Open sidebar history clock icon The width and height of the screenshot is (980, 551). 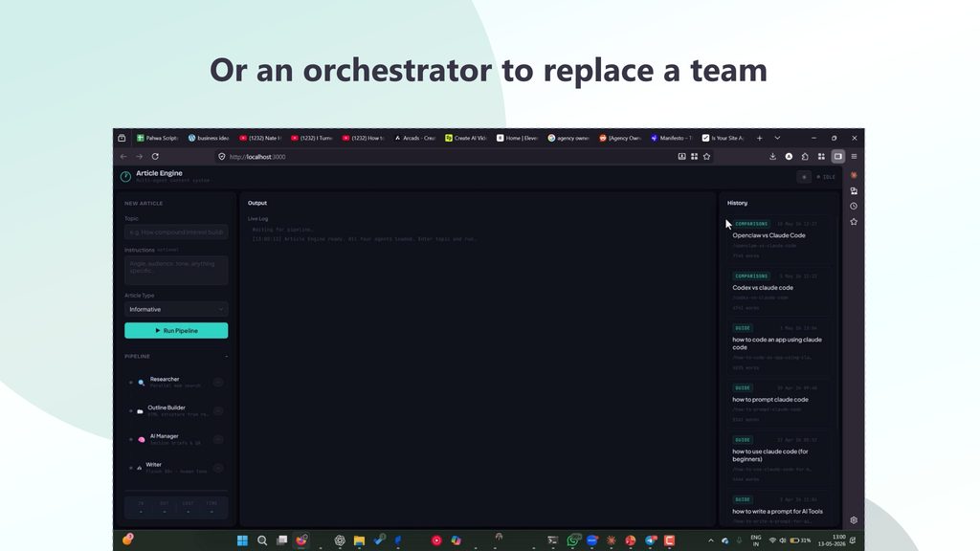pos(854,207)
